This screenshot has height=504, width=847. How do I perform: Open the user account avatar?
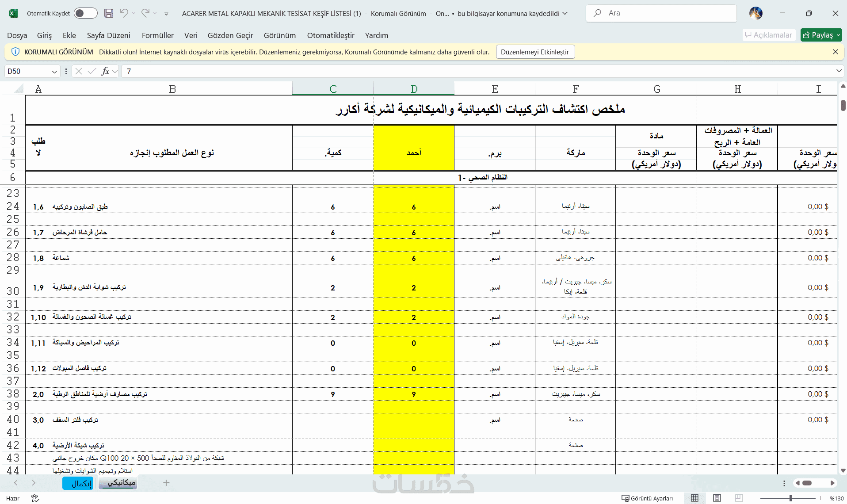[756, 13]
